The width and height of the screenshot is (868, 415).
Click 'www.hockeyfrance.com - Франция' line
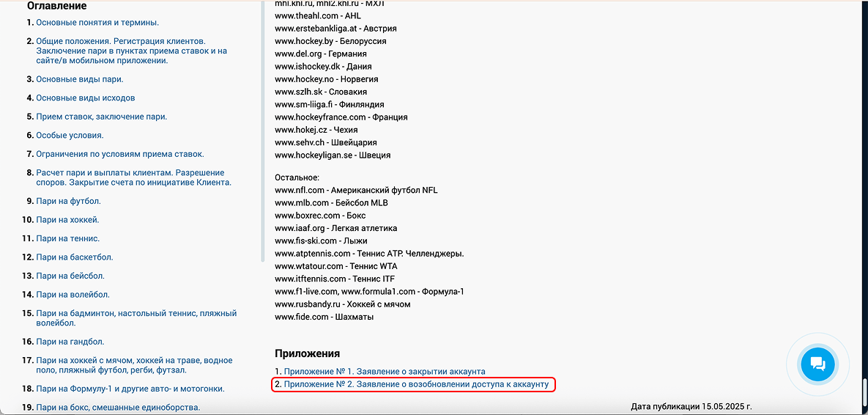(341, 117)
